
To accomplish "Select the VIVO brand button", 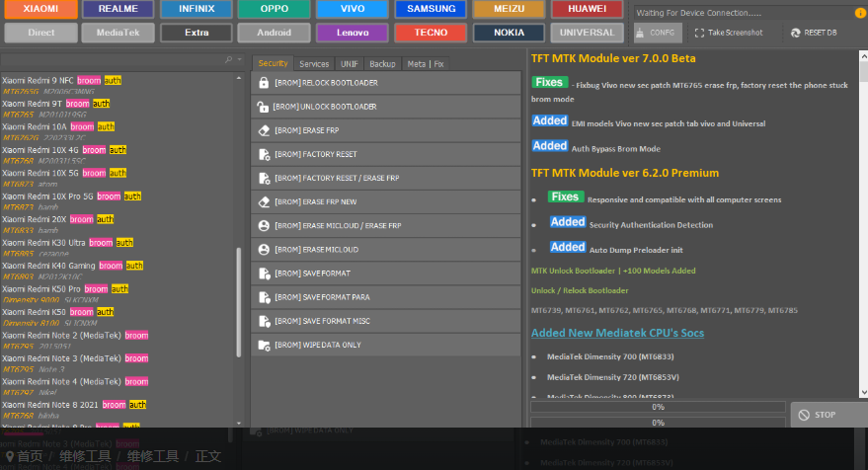I will tap(353, 9).
